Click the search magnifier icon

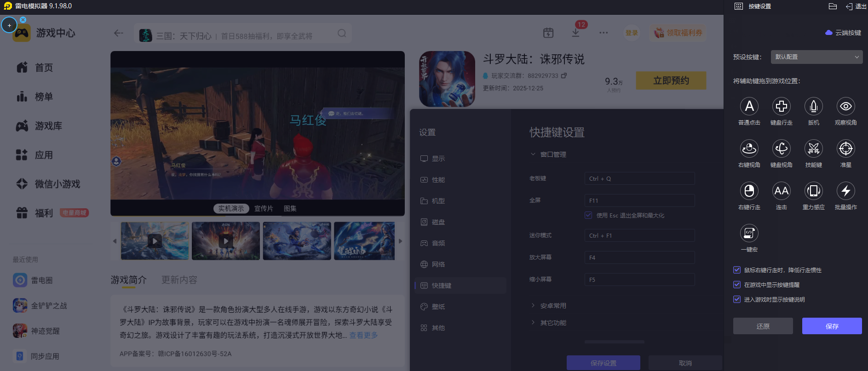click(x=342, y=33)
